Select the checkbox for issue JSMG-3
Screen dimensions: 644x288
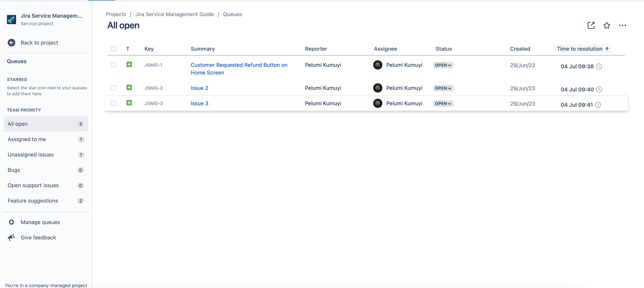(x=113, y=103)
